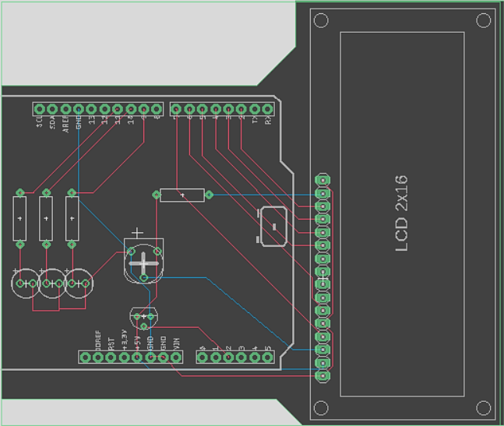Select the TX header pad
The width and height of the screenshot is (504, 426).
click(x=255, y=109)
